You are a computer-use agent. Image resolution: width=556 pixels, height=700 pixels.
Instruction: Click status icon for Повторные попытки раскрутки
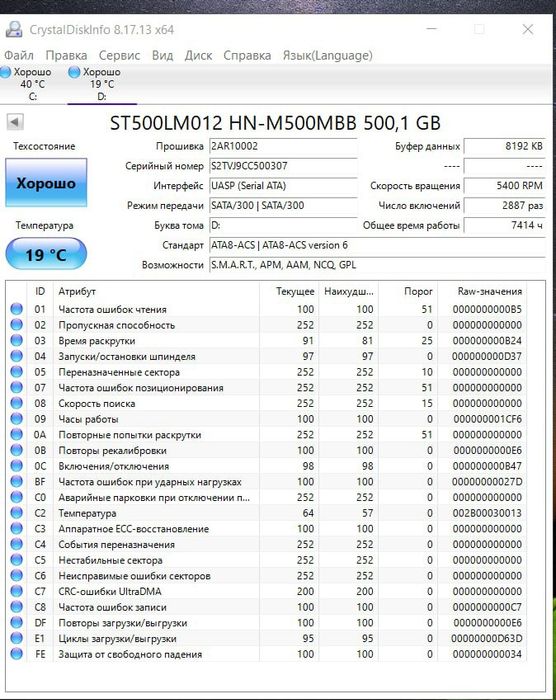[x=17, y=434]
